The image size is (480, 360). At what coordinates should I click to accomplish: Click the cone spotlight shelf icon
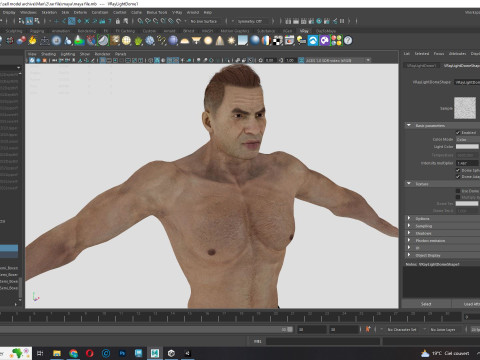(x=220, y=41)
